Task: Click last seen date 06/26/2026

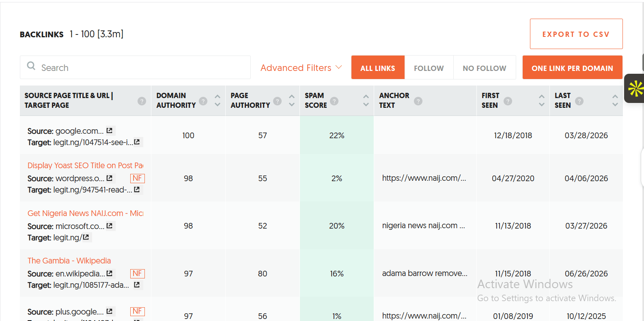Action: pyautogui.click(x=586, y=274)
